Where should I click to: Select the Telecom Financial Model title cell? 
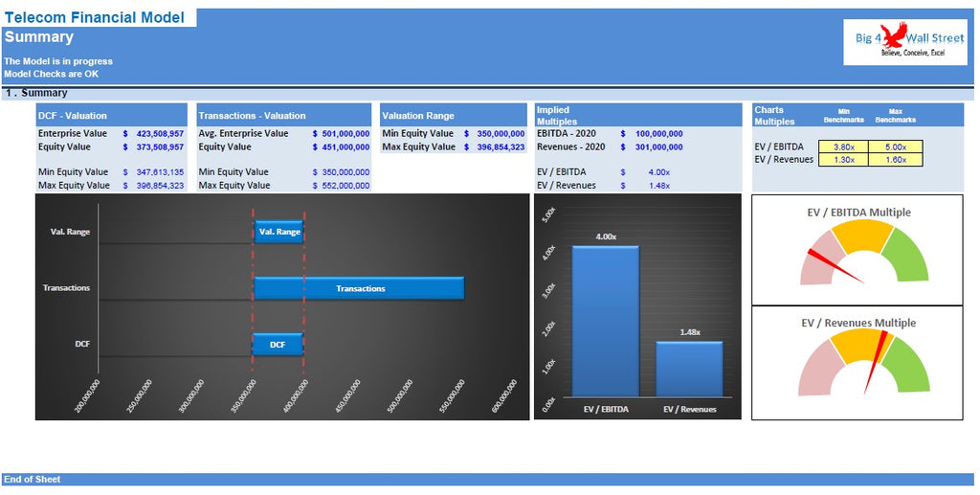[95, 17]
